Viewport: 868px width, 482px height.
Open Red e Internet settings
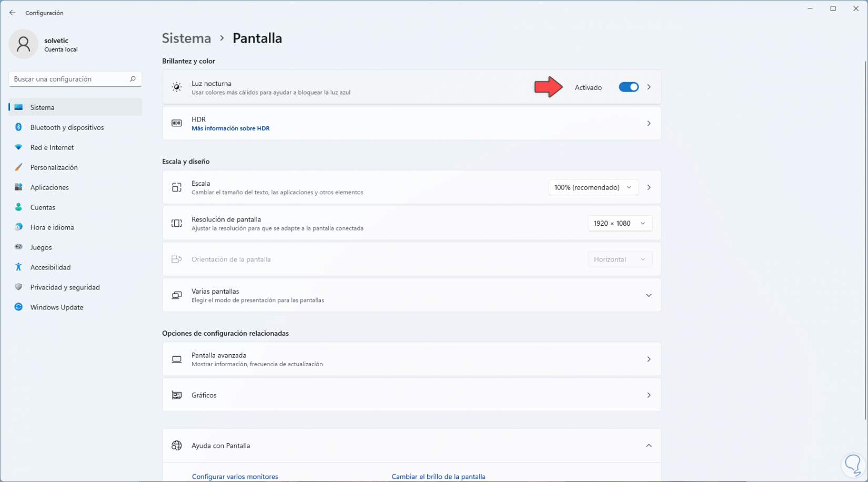[x=52, y=147]
